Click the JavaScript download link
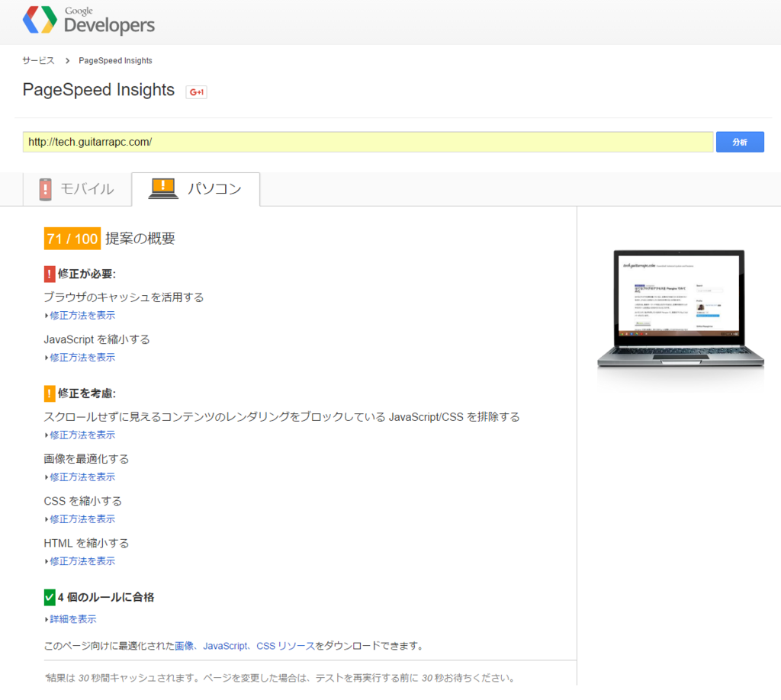 coord(225,646)
